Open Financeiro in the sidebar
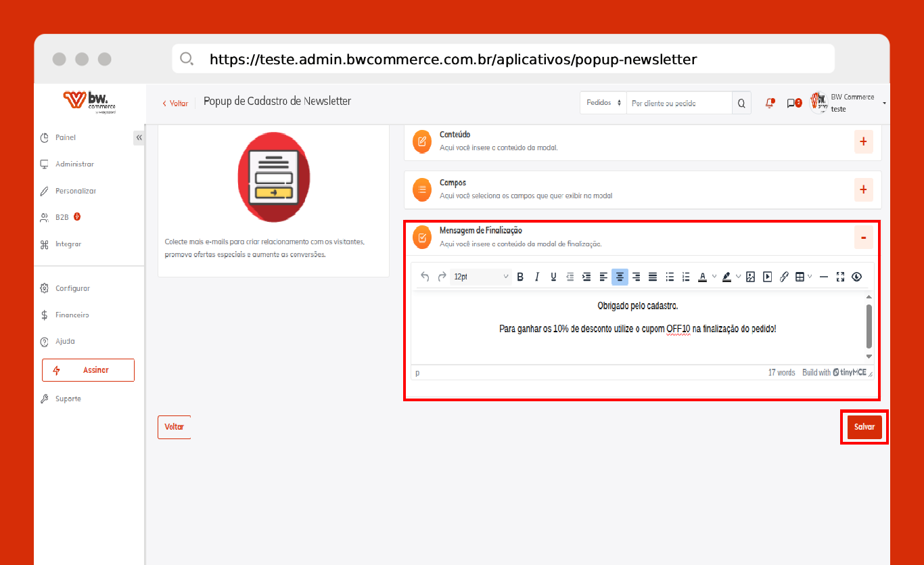Viewport: 924px width, 565px height. (x=72, y=315)
